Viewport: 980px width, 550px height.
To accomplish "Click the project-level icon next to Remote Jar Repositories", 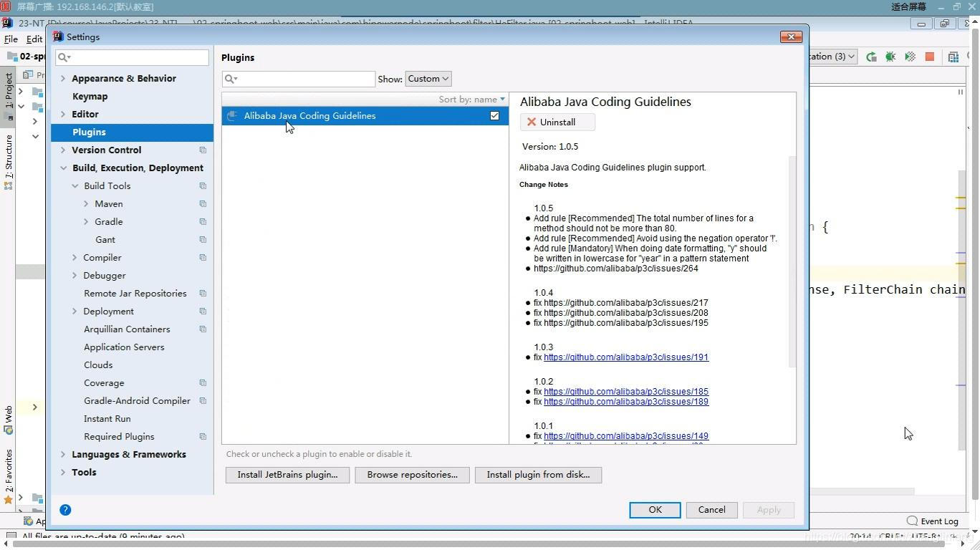I will (x=203, y=293).
